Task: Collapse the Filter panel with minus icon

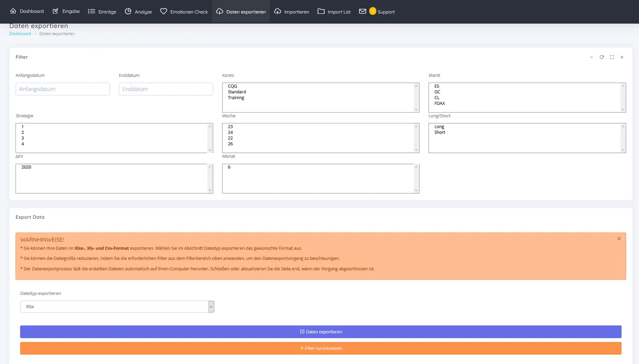Action: [x=591, y=57]
